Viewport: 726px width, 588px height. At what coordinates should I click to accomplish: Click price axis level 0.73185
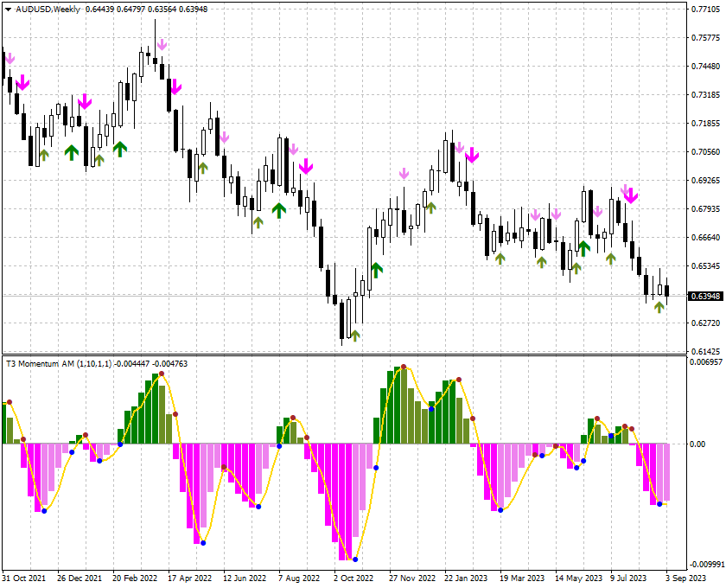click(x=705, y=95)
